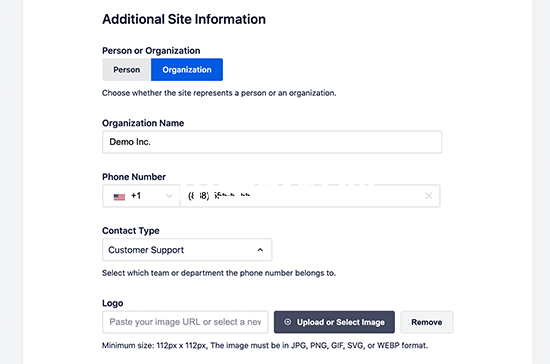Click the Organization Name label
The image size is (550, 364).
coord(143,123)
